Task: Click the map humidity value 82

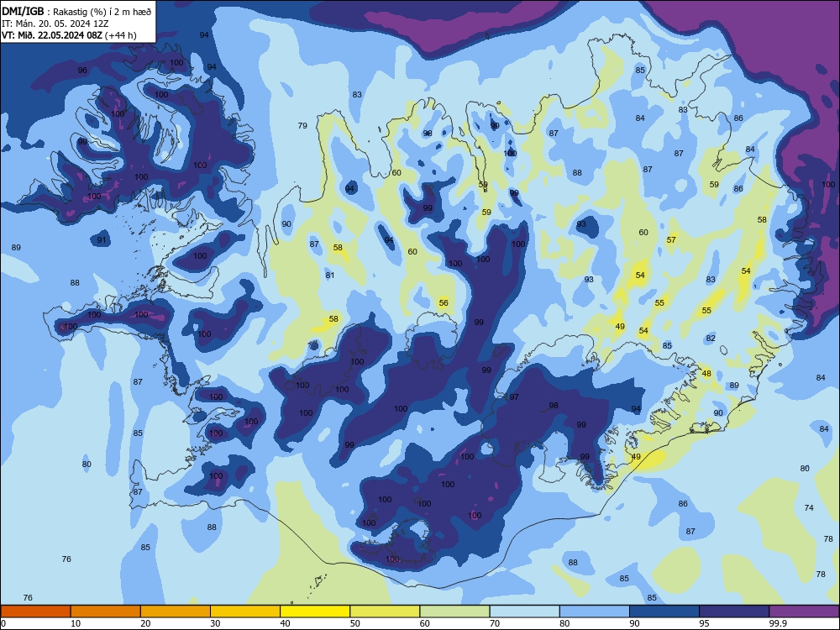Action: (x=711, y=338)
